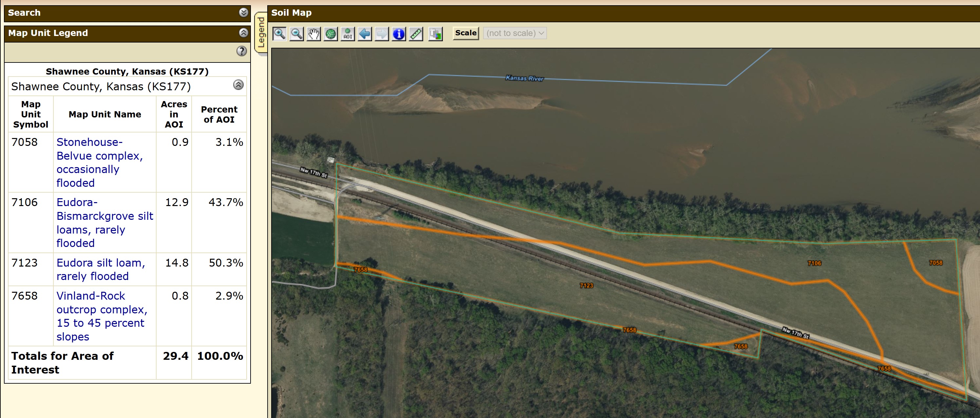Expand the Search panel

tap(243, 12)
